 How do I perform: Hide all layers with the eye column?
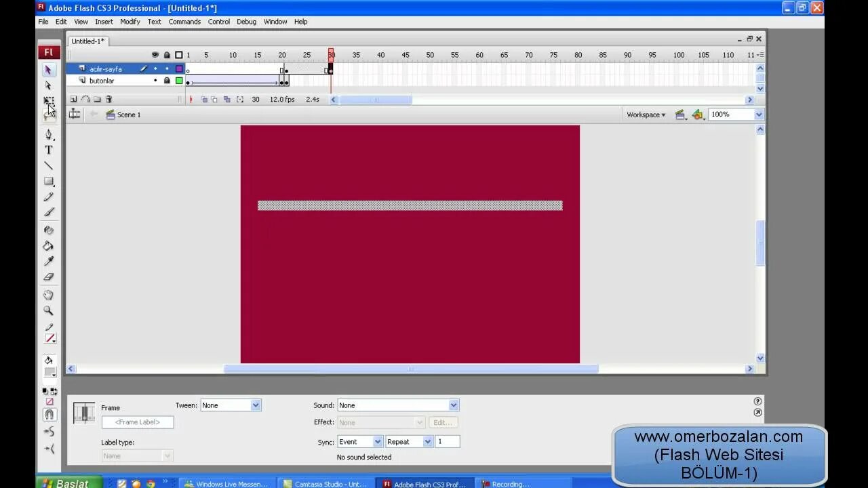(x=155, y=54)
